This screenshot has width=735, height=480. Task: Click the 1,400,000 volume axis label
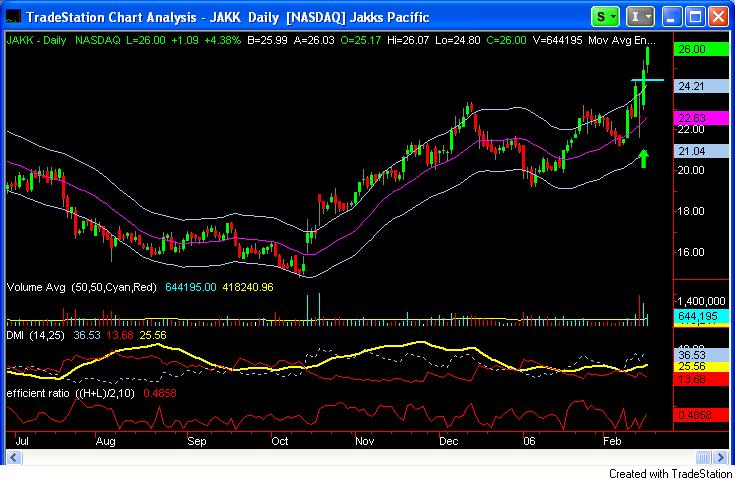[x=704, y=301]
